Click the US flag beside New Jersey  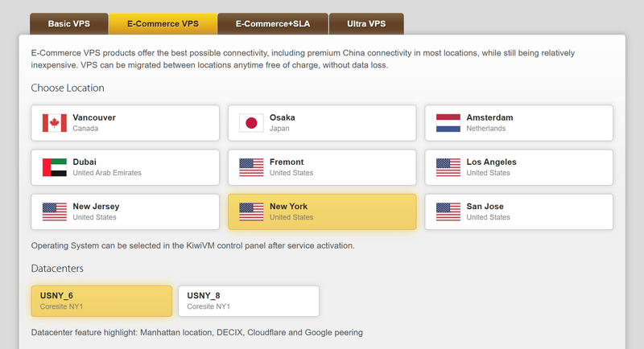[x=54, y=211]
